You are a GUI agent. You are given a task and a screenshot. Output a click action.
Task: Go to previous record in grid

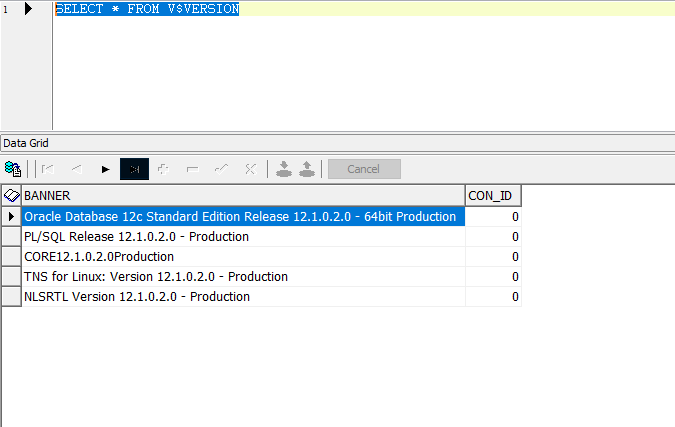[x=76, y=169]
